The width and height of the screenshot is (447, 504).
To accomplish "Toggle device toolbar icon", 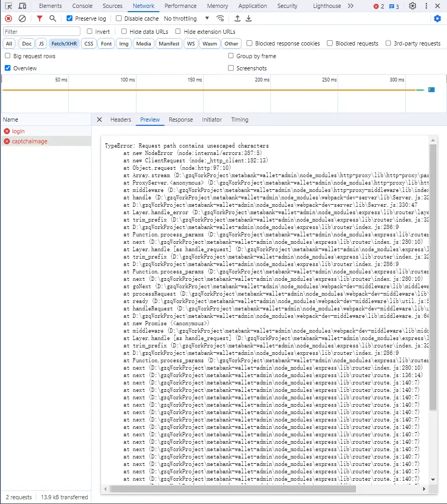I will [x=22, y=6].
